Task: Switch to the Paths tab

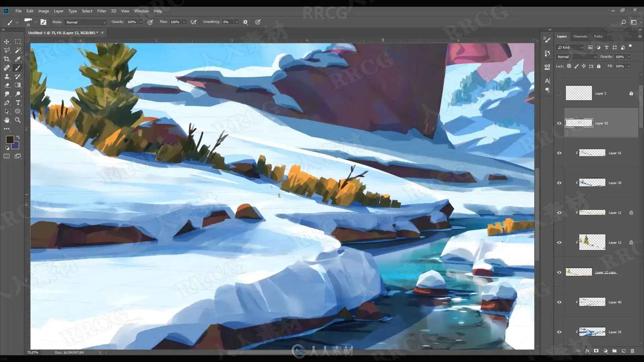Action: click(598, 36)
